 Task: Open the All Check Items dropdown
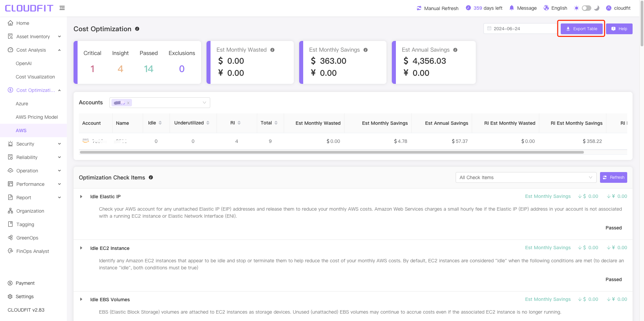click(526, 177)
